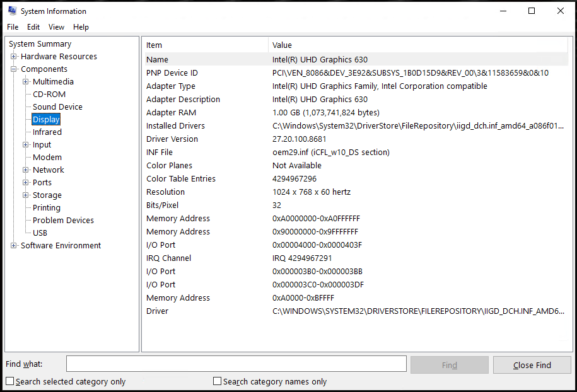
Task: Open the Help menu
Action: click(81, 27)
